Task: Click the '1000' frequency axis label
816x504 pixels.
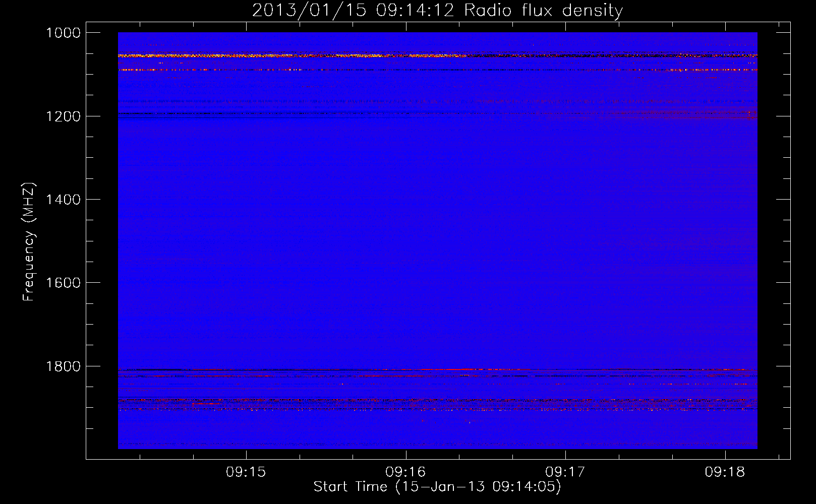Action: pos(63,33)
